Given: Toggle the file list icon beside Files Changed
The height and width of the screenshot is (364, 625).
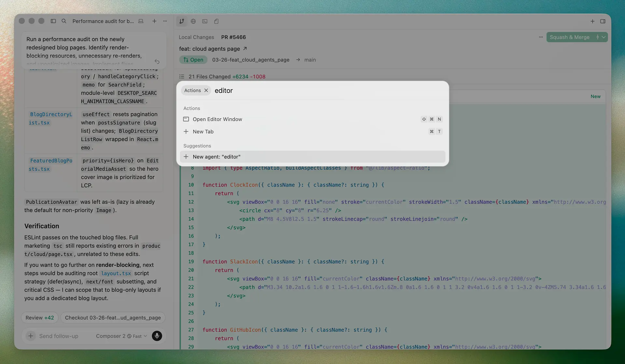Looking at the screenshot, I should [182, 76].
